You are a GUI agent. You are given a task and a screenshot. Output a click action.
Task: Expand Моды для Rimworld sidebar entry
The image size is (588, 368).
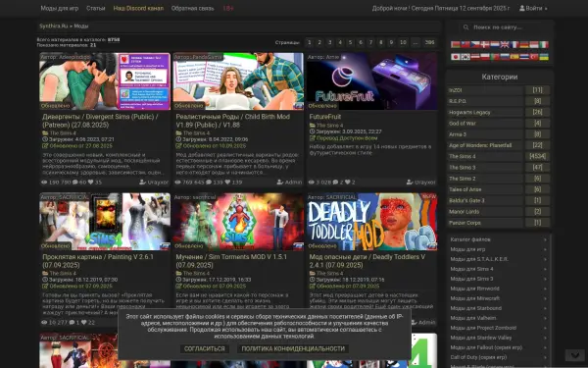499,289
